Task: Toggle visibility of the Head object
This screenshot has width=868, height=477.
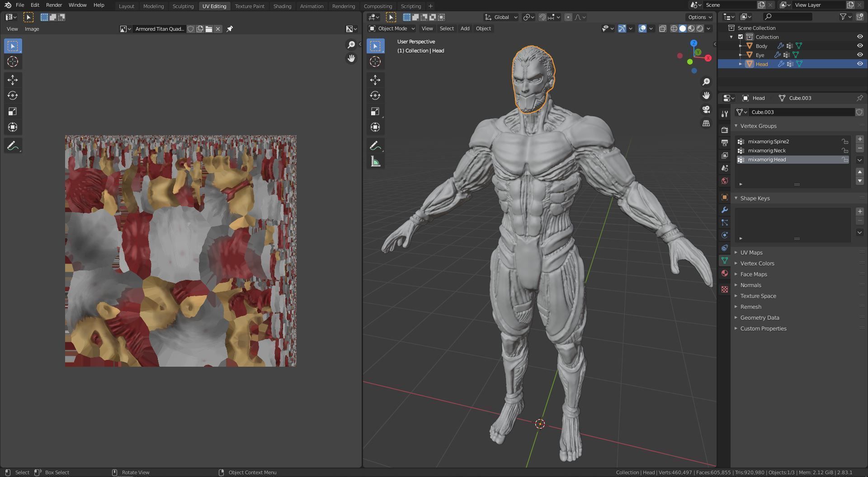Action: click(x=860, y=64)
